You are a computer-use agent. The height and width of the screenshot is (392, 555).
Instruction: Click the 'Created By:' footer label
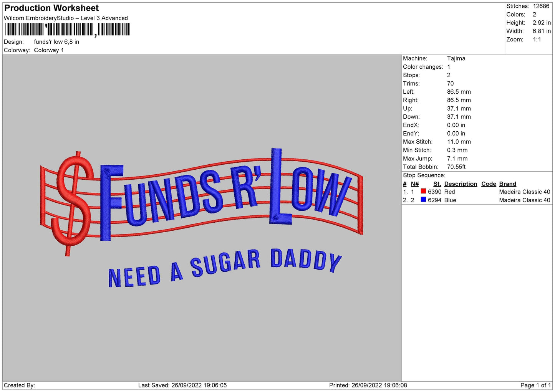click(x=19, y=385)
